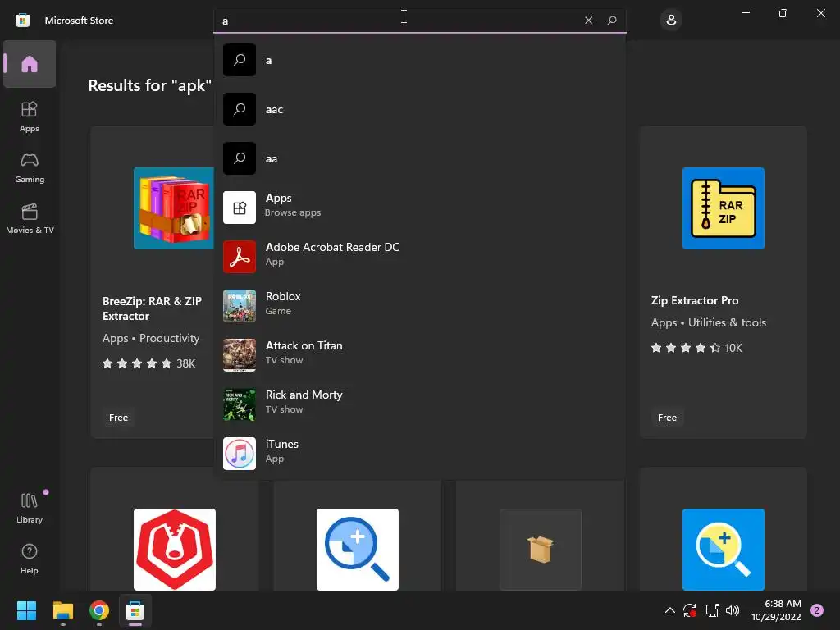Open the Library in the sidebar
840x630 pixels.
(30, 508)
